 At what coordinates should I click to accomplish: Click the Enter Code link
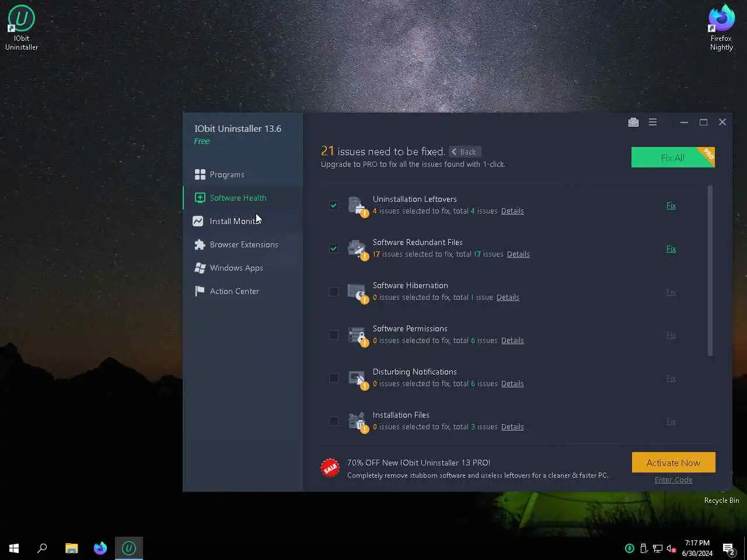[673, 480]
